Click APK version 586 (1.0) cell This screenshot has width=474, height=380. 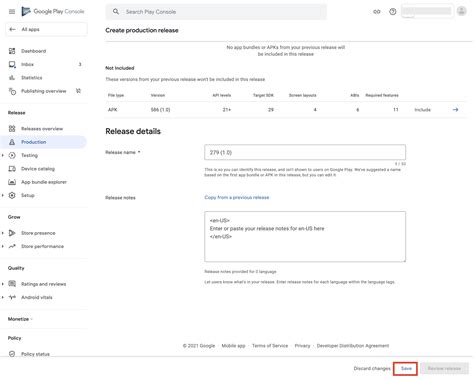click(160, 110)
